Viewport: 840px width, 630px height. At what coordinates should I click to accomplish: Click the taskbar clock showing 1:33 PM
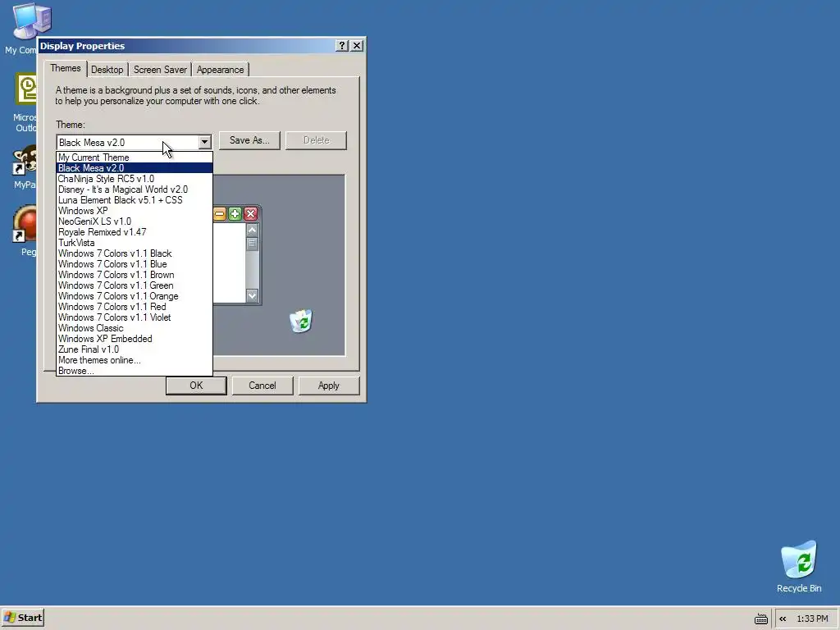coord(812,619)
